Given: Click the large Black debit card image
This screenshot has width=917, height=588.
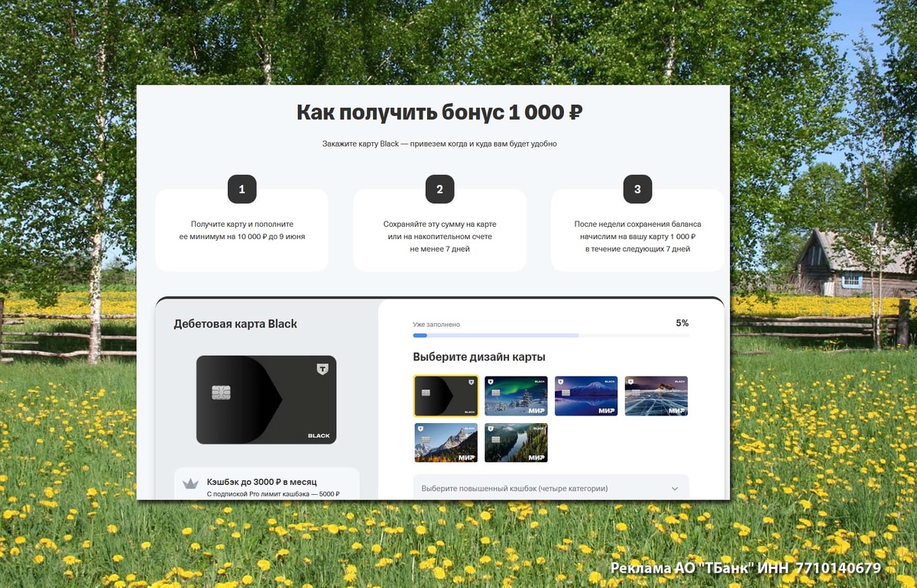Looking at the screenshot, I should [x=266, y=400].
